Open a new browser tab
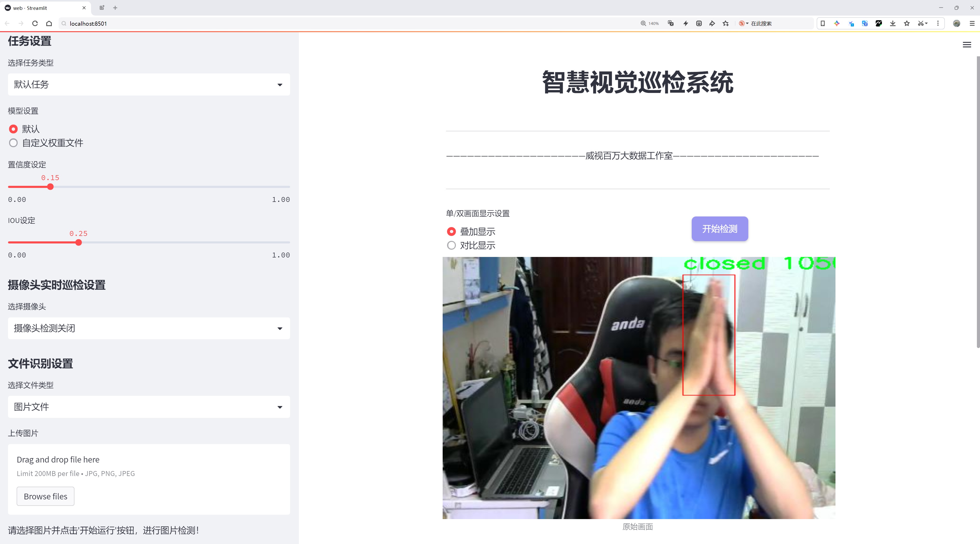The width and height of the screenshot is (980, 544). pyautogui.click(x=115, y=8)
